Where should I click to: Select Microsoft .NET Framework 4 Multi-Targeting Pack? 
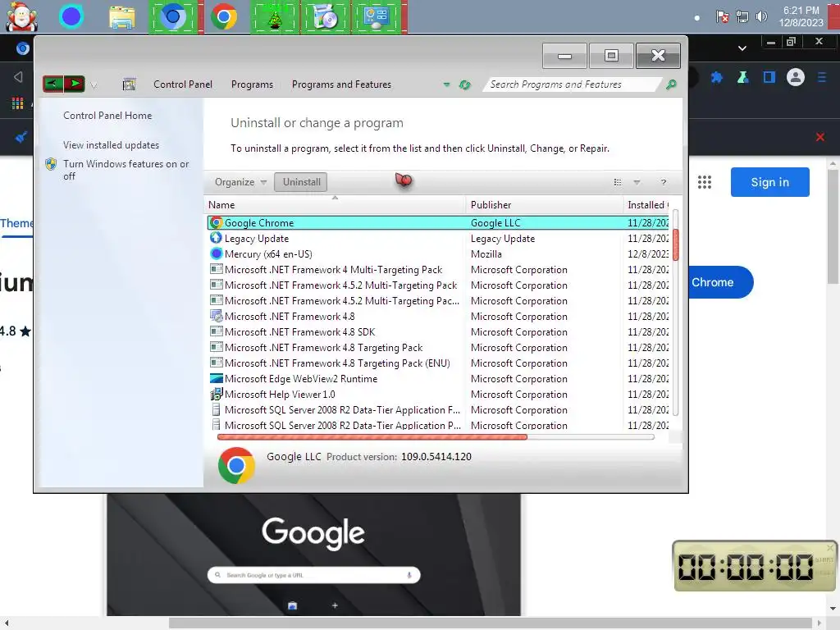pos(438,269)
